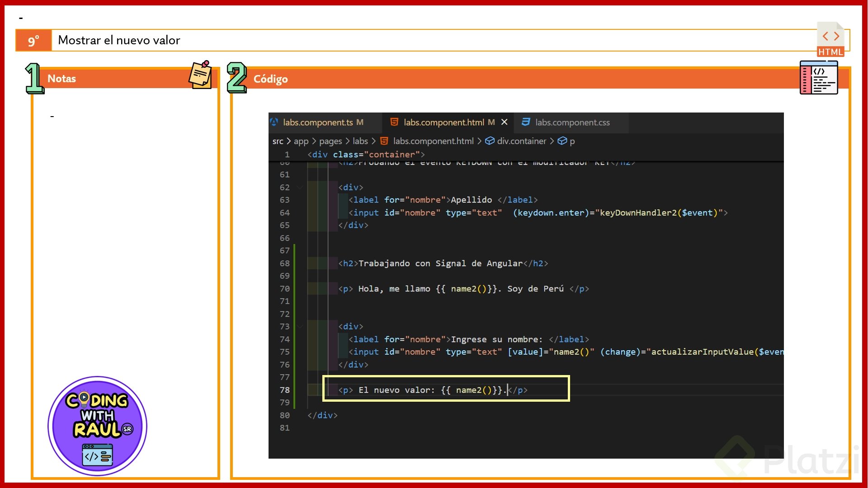The width and height of the screenshot is (868, 488).
Task: Click the HTML file icon top right
Action: point(830,39)
